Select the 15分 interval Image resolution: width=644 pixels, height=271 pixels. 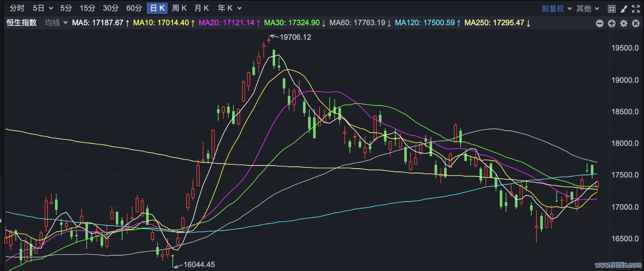coord(87,8)
